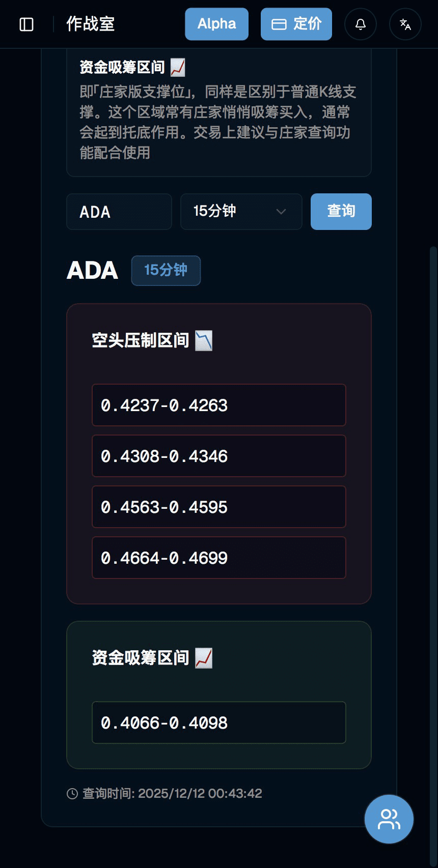Image resolution: width=438 pixels, height=868 pixels.
Task: Select the 0.4237-0.4263 resistance range
Action: click(219, 405)
